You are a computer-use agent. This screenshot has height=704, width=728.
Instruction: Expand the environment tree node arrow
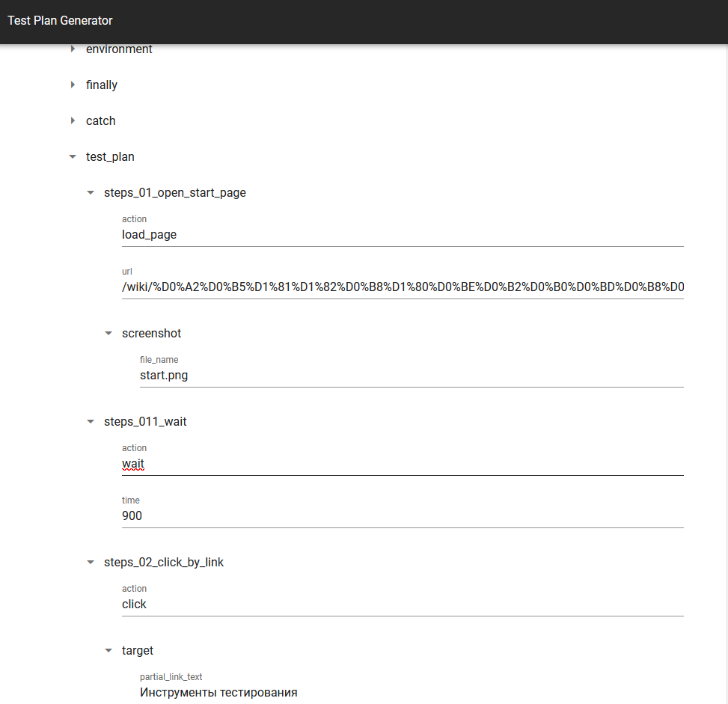point(73,49)
